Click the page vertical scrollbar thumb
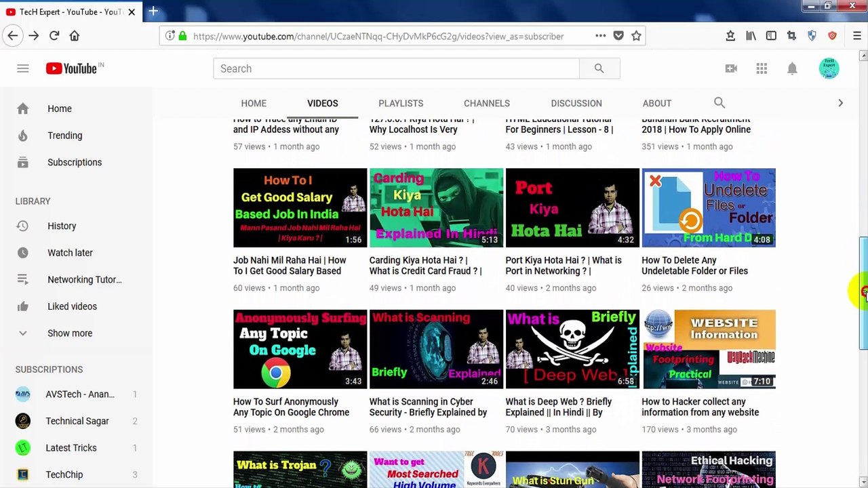 [863, 293]
